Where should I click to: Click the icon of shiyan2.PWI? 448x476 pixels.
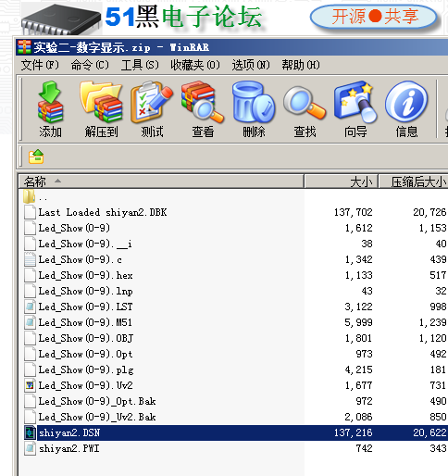(x=30, y=448)
